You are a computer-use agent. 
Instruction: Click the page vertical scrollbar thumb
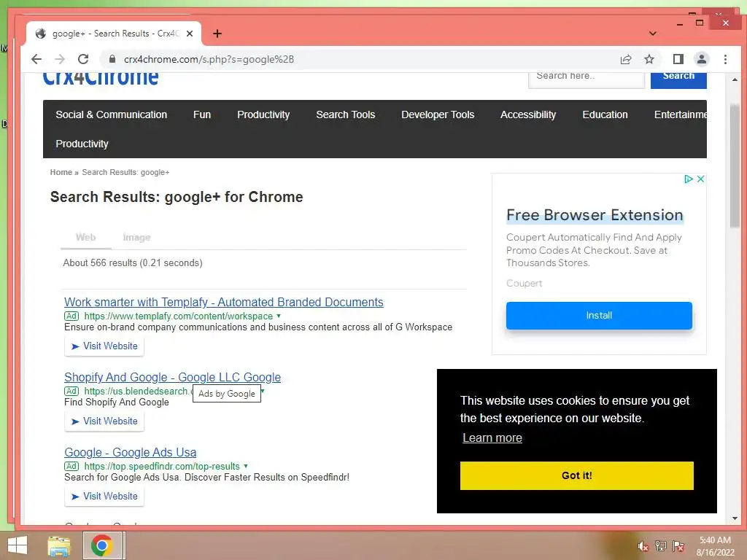click(x=735, y=166)
